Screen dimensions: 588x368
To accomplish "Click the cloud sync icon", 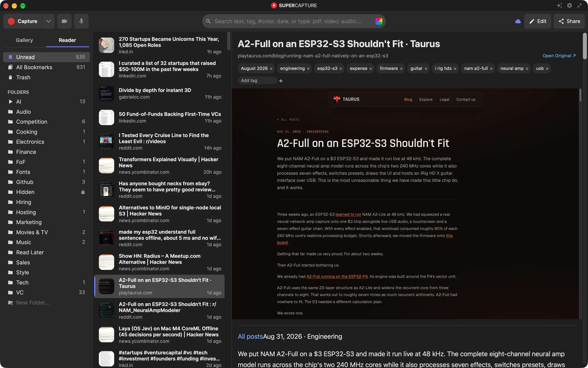I will (518, 21).
